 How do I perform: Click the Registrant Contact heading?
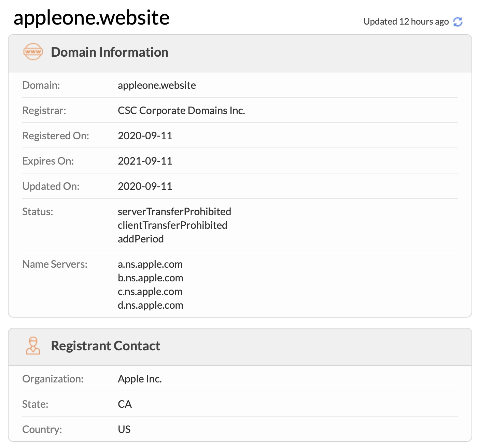point(106,346)
